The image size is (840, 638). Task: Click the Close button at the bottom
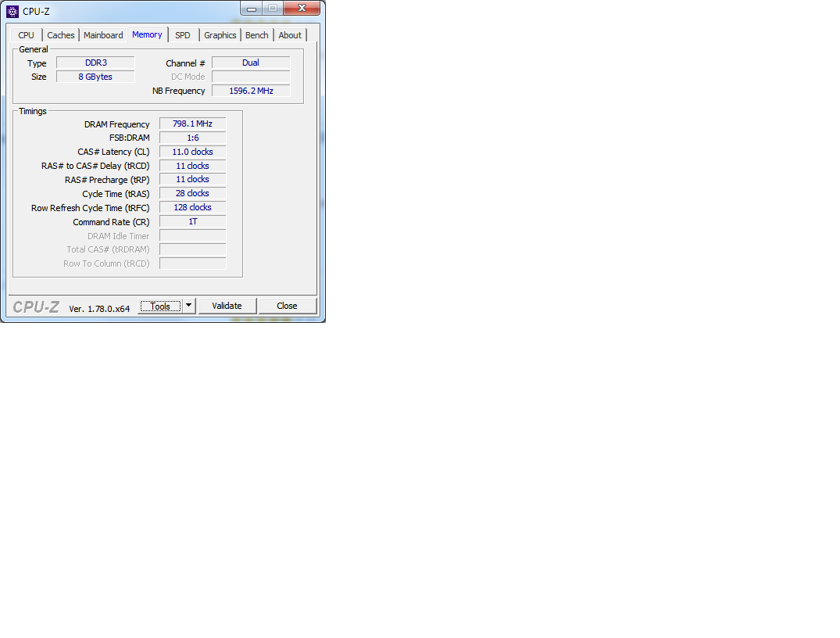pyautogui.click(x=287, y=306)
